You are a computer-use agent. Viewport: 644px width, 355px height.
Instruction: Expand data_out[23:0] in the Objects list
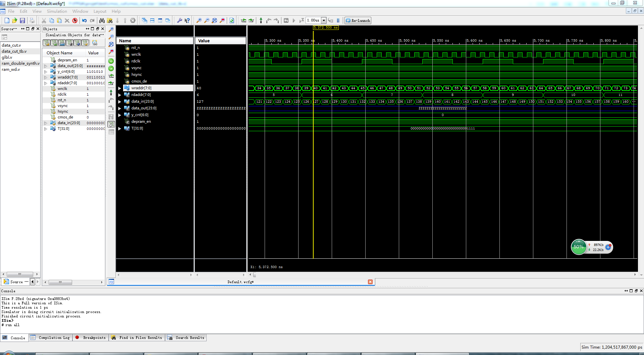[x=46, y=66]
